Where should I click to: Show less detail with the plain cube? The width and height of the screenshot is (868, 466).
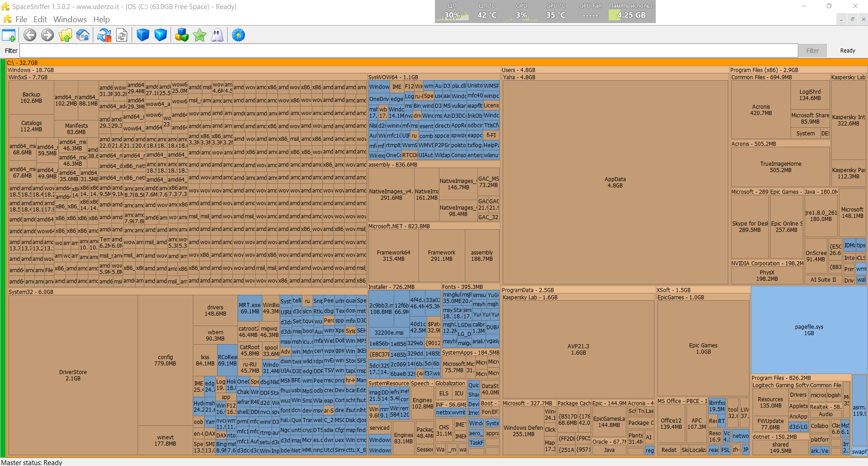(143, 35)
